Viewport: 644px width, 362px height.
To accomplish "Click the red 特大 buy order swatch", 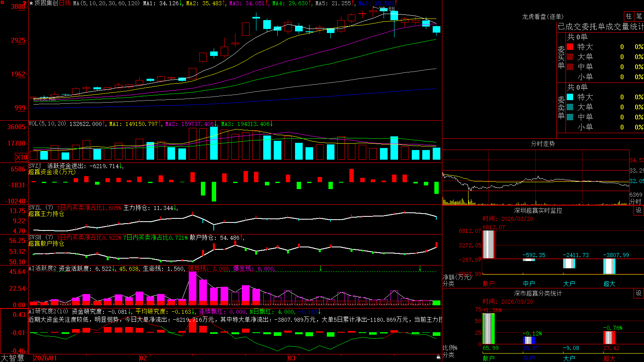I will [x=570, y=47].
